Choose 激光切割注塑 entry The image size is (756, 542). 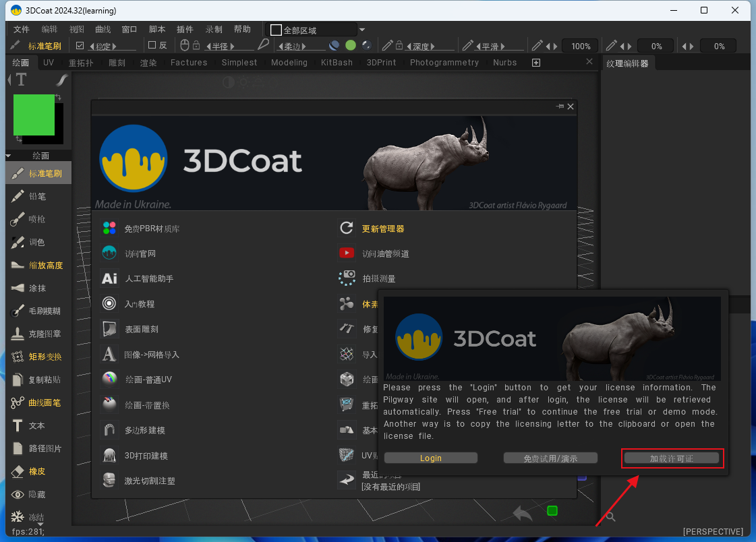138,481
